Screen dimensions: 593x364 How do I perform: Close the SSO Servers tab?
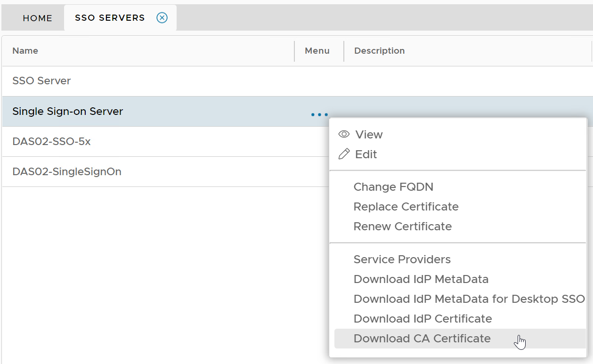point(162,18)
